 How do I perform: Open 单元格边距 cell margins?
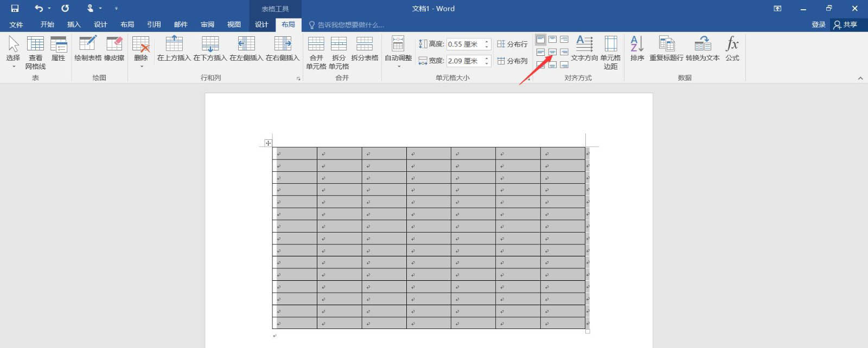610,53
